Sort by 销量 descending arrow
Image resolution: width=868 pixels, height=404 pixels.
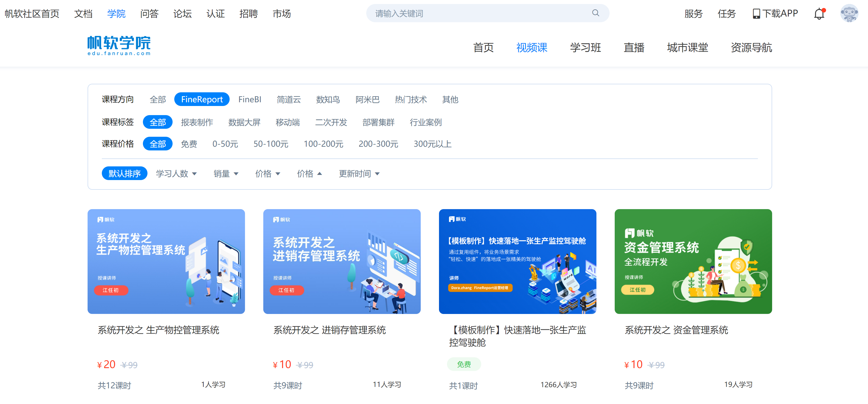pyautogui.click(x=236, y=174)
